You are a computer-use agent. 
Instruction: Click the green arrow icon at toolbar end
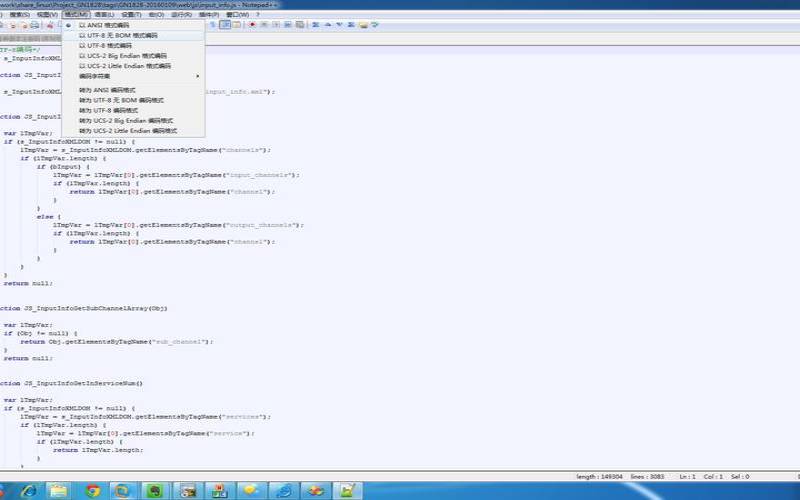tap(375, 24)
